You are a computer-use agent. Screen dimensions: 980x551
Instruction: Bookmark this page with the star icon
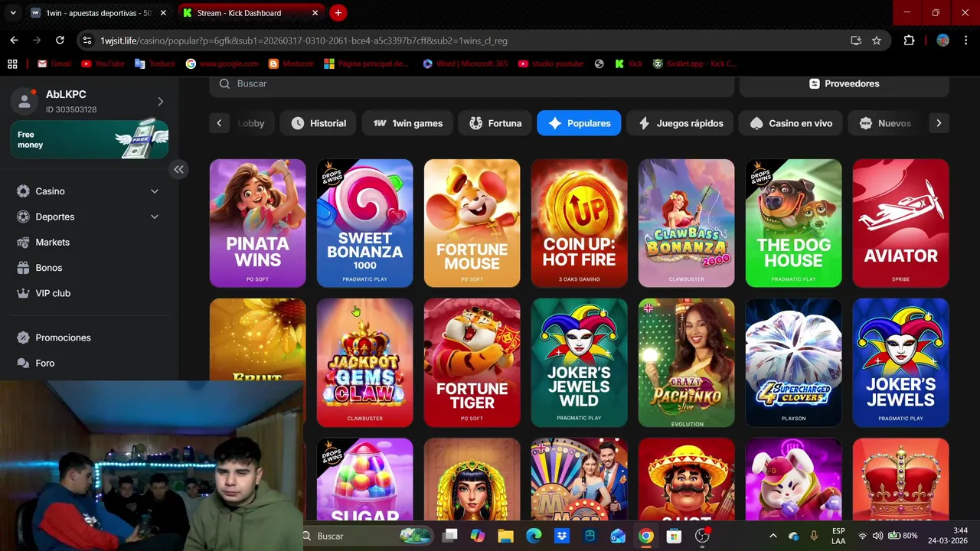coord(877,41)
